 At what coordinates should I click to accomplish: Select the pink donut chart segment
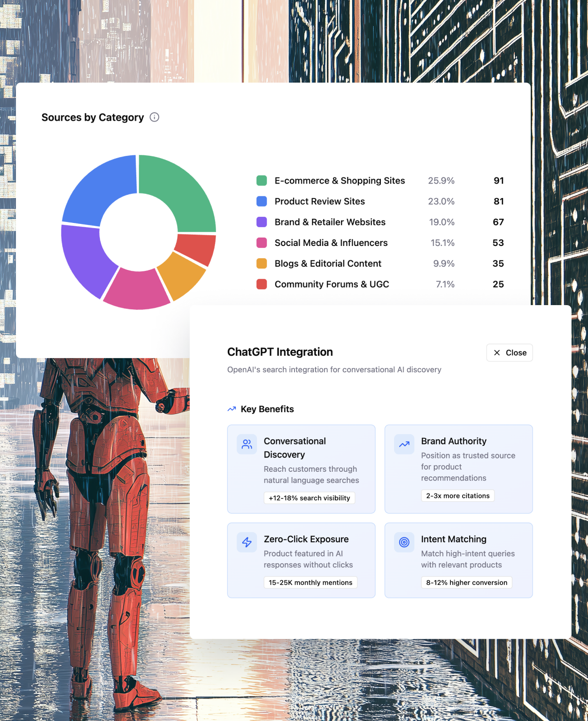click(x=136, y=290)
